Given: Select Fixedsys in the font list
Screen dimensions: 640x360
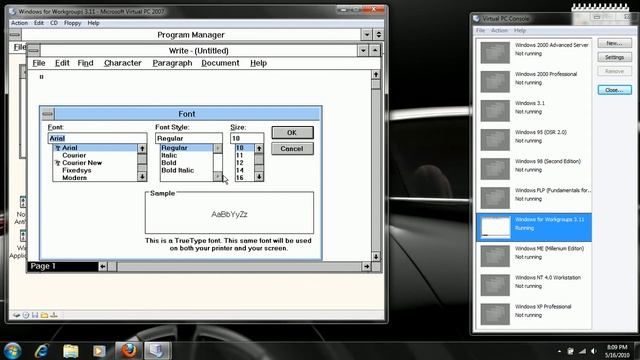Looking at the screenshot, I should coord(96,170).
